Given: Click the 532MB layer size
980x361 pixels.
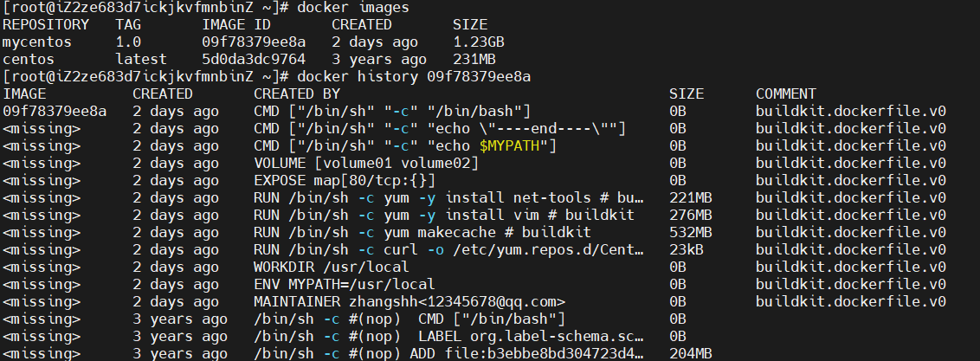Looking at the screenshot, I should [690, 232].
